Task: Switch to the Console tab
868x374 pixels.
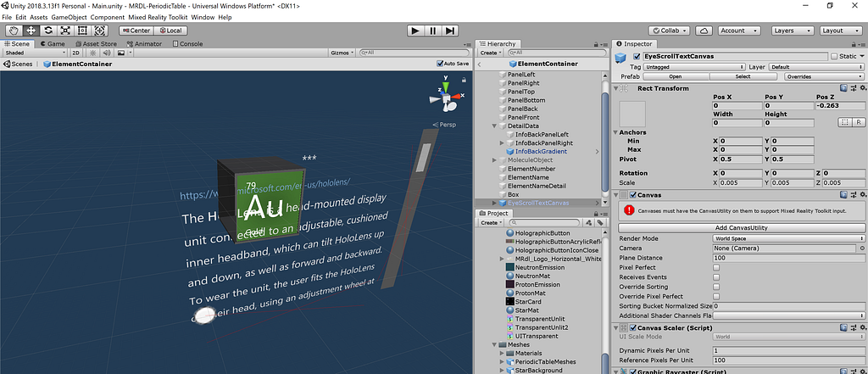Action: coord(187,44)
